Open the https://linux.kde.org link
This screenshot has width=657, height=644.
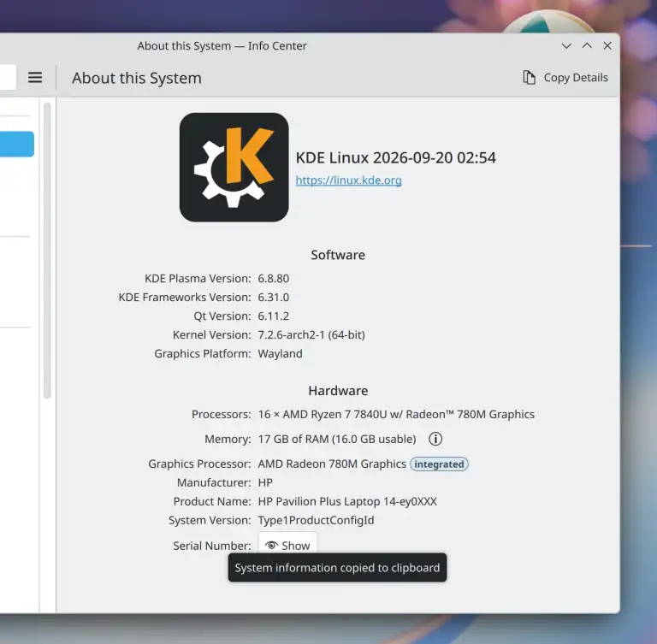click(348, 180)
